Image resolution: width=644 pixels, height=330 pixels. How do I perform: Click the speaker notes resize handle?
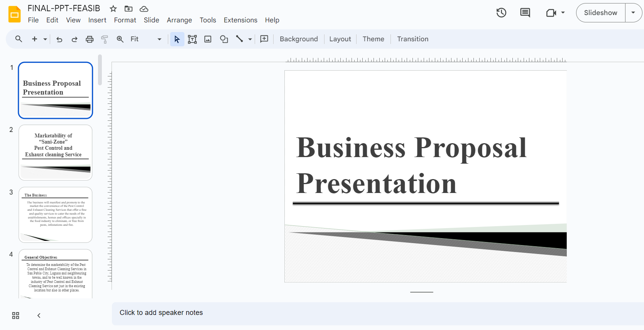coord(422,292)
